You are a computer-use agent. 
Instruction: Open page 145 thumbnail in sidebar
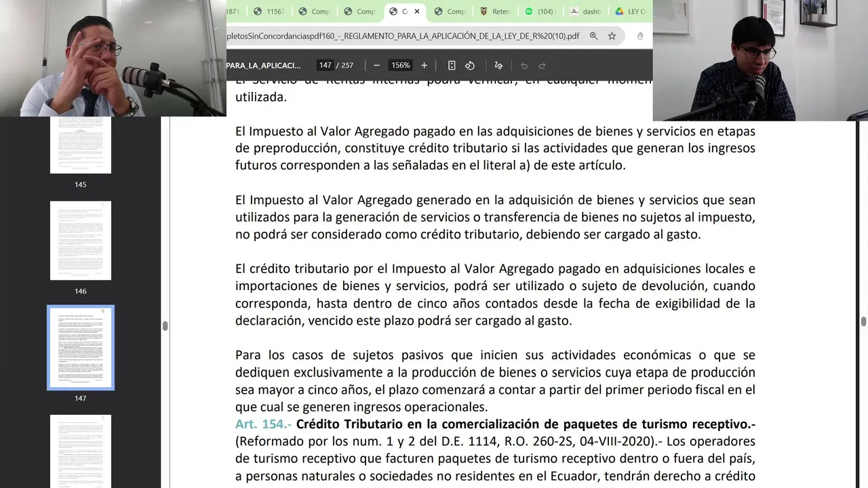(x=81, y=145)
